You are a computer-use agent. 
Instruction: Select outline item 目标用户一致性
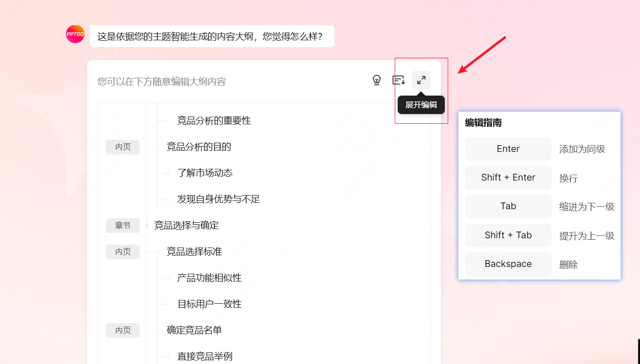pyautogui.click(x=209, y=304)
